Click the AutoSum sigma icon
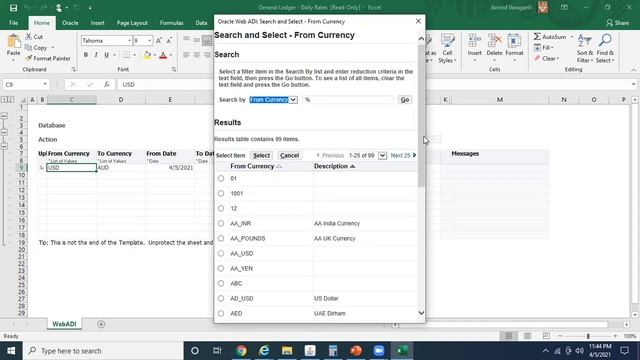This screenshot has width=640, height=360. [x=537, y=37]
